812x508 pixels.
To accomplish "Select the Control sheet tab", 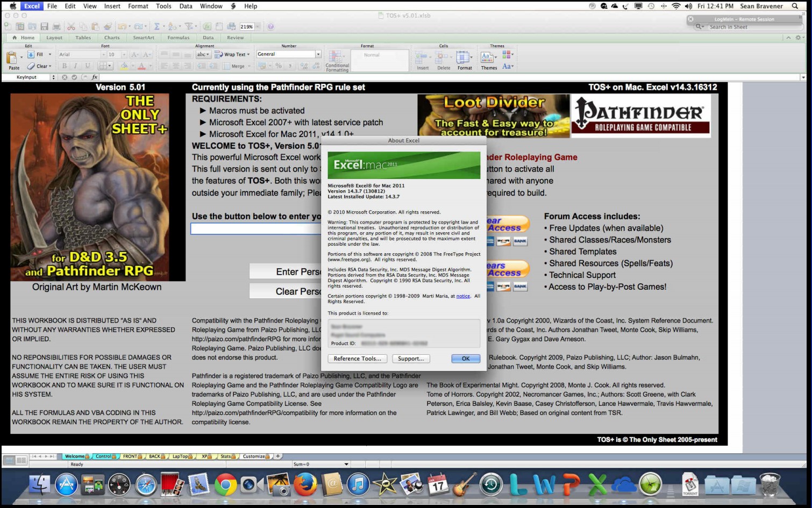I will click(105, 456).
